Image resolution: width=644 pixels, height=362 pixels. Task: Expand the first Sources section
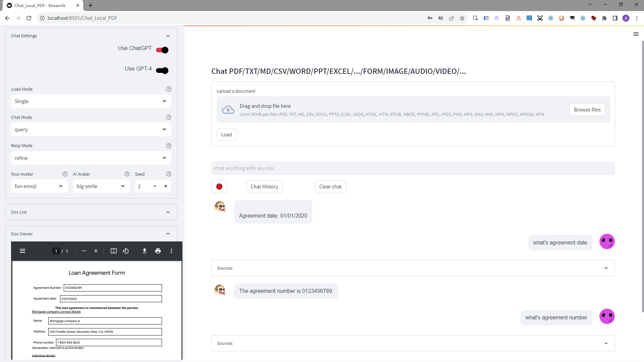(x=606, y=268)
